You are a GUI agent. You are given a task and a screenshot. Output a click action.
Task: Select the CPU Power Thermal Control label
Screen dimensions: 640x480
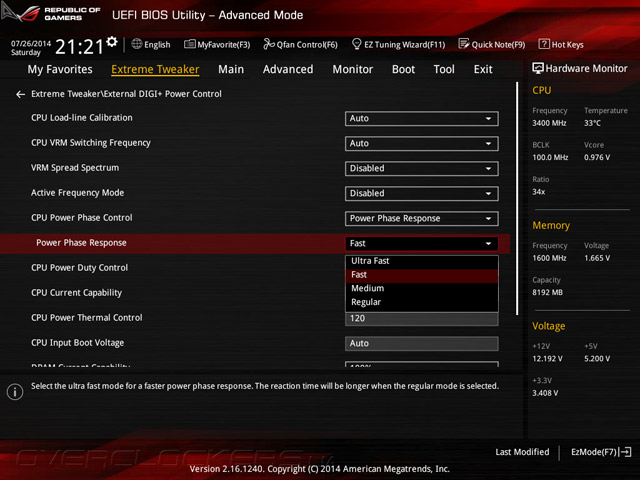[x=87, y=318]
